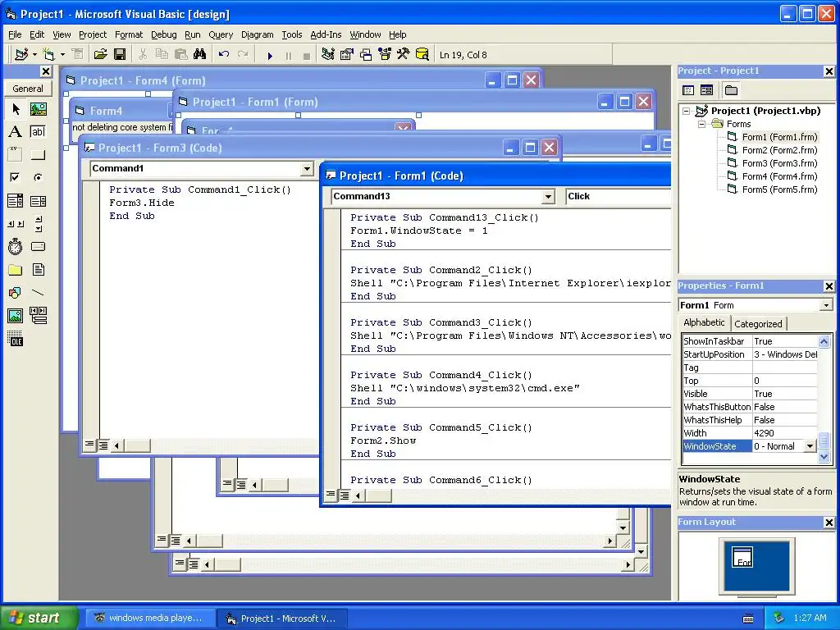
Task: Open the Command1 object dropdown in Form3 code
Action: (307, 169)
